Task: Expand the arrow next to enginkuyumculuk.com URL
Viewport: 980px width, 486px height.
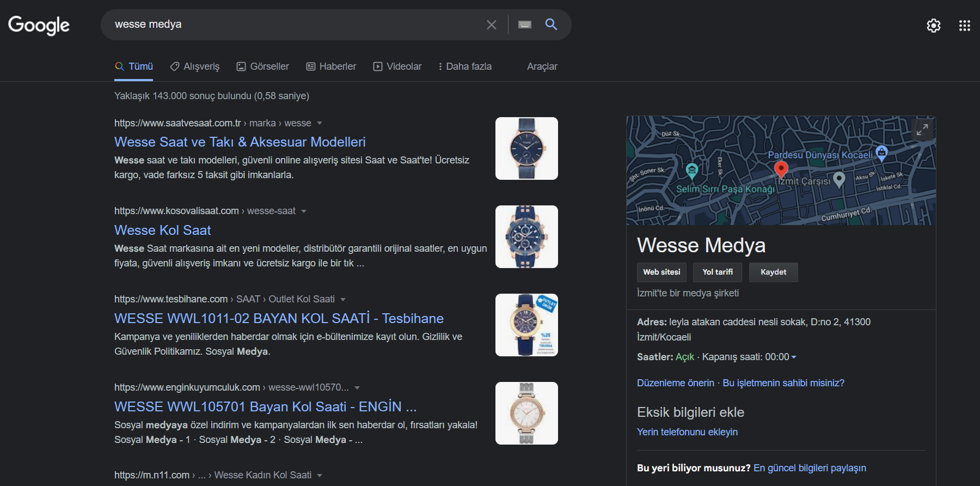Action: [x=357, y=388]
